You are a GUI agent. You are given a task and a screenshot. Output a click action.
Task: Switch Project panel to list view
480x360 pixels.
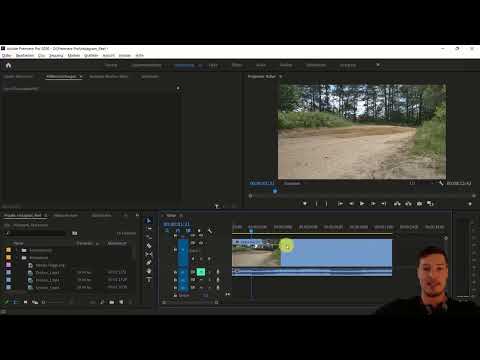click(15, 302)
